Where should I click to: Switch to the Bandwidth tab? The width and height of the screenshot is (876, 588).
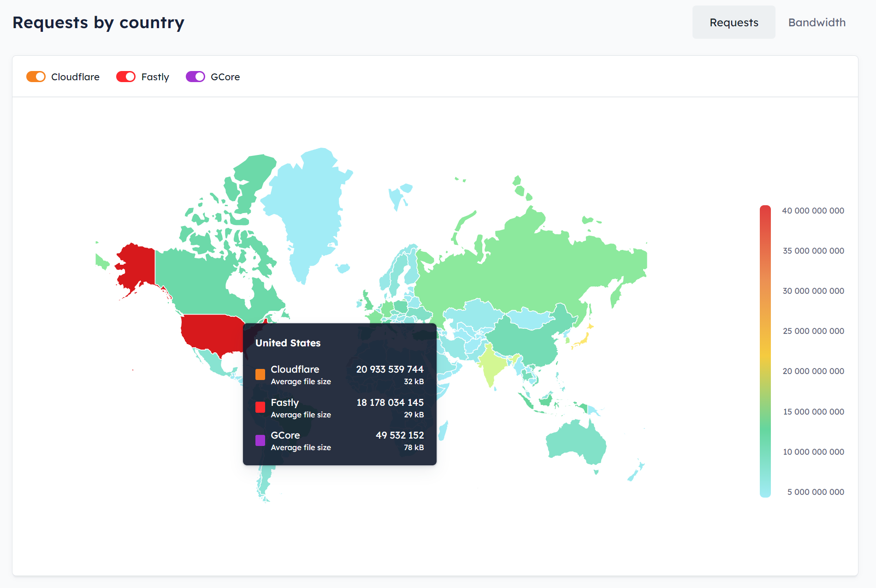817,23
